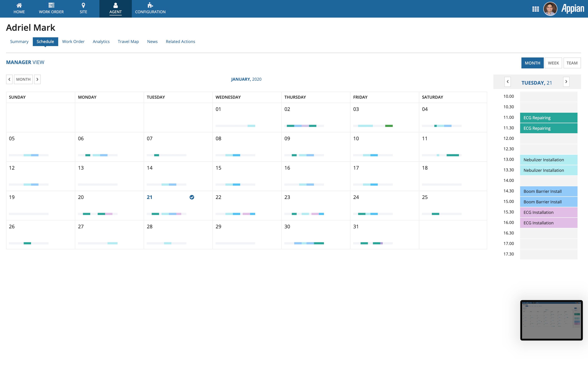Select the 11.00 ECG Repairing slot
Viewport: 588px width, 368px height.
[x=548, y=118]
